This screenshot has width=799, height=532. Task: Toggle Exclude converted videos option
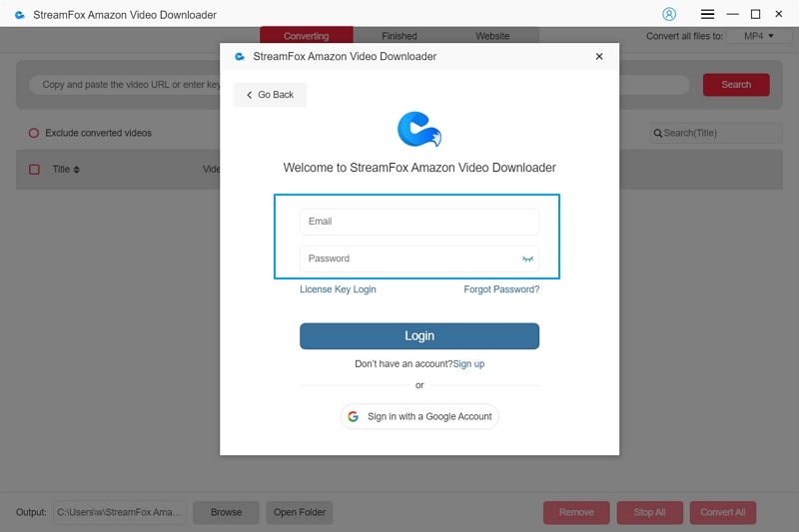(34, 133)
